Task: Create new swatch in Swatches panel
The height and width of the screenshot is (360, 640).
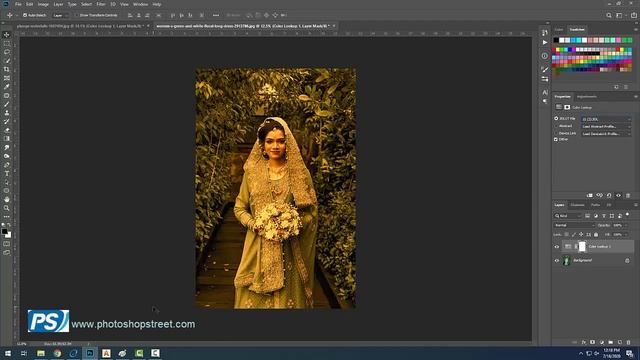Action: tap(616, 87)
